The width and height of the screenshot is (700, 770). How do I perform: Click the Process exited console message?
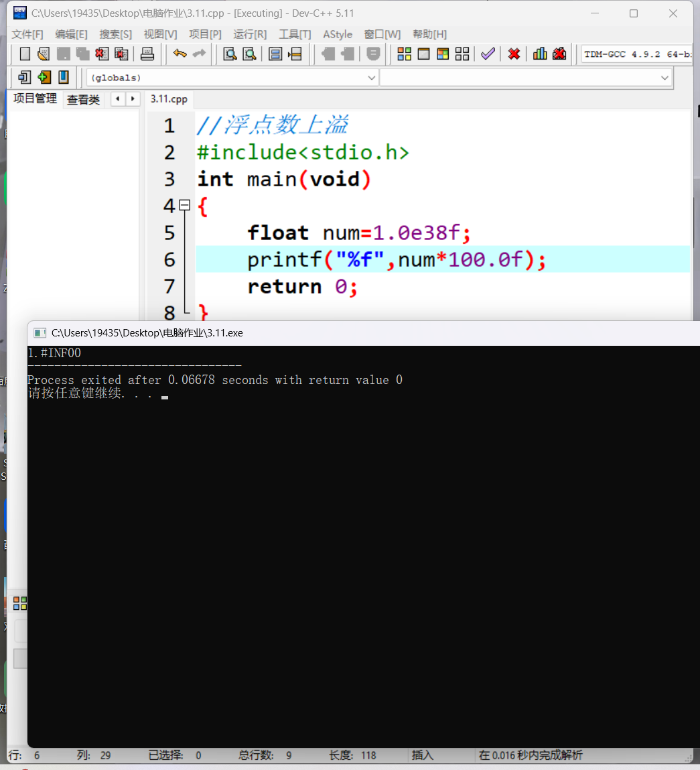pyautogui.click(x=215, y=380)
